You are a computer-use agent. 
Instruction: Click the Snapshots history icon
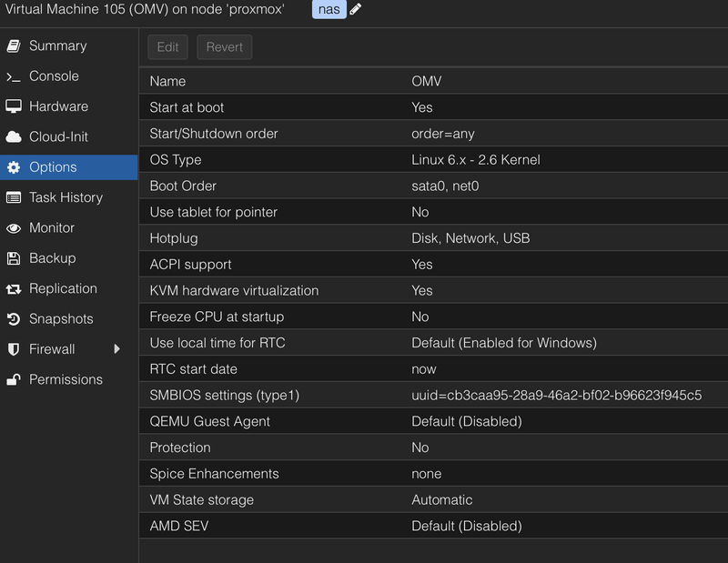pos(14,319)
